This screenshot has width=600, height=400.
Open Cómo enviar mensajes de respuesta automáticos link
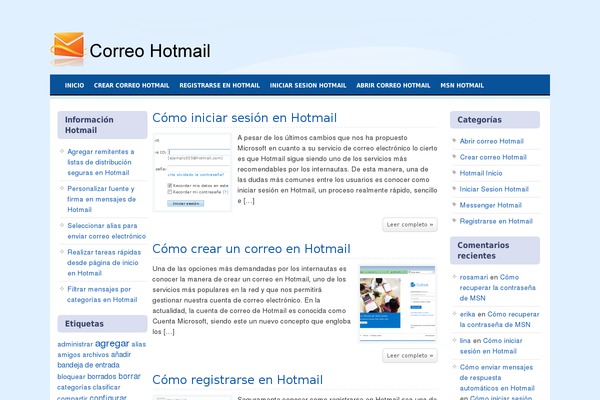click(x=497, y=377)
